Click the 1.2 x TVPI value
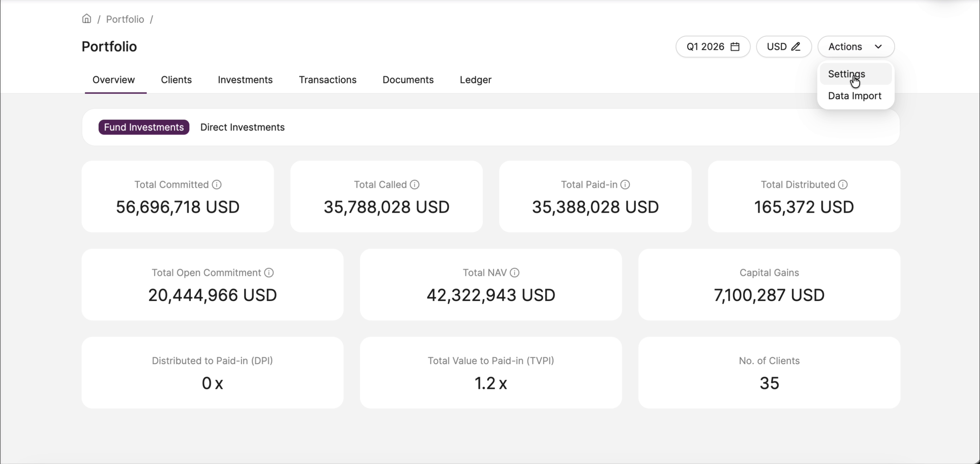Viewport: 980px width, 464px height. tap(491, 383)
